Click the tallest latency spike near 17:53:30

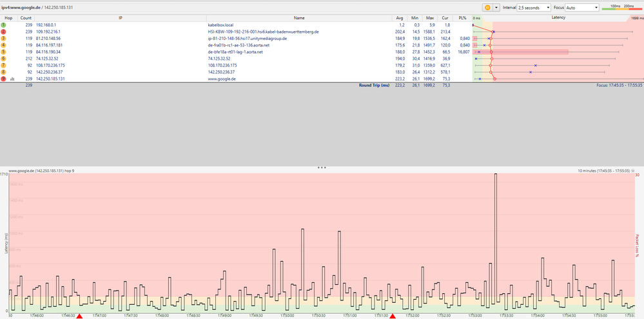pos(495,242)
